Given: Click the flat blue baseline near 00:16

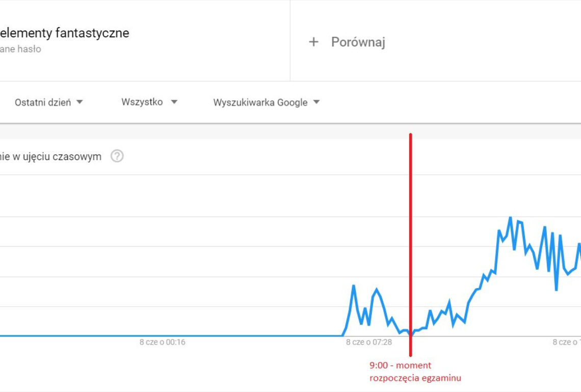Looking at the screenshot, I should [163, 335].
